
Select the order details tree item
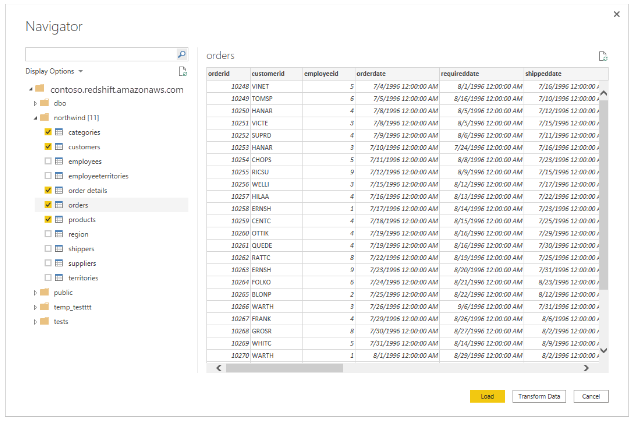pos(87,190)
